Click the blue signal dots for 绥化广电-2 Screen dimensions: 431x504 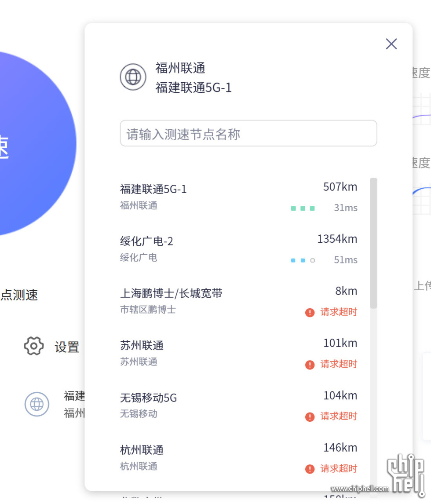tap(303, 260)
